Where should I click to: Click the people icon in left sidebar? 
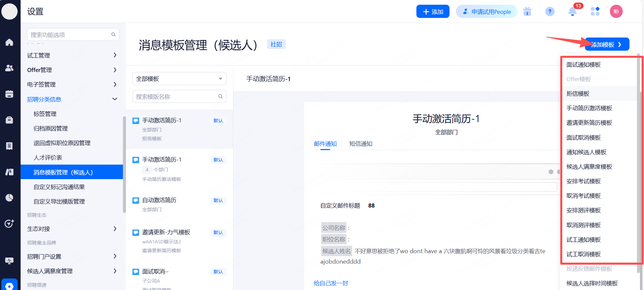(9, 68)
